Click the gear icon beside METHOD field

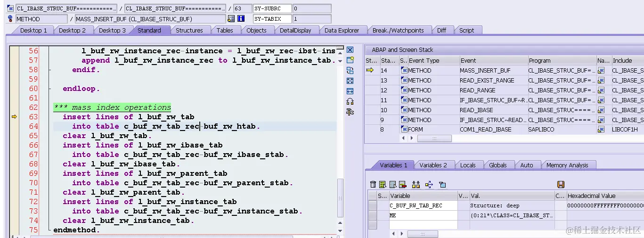pyautogui.click(x=10, y=19)
